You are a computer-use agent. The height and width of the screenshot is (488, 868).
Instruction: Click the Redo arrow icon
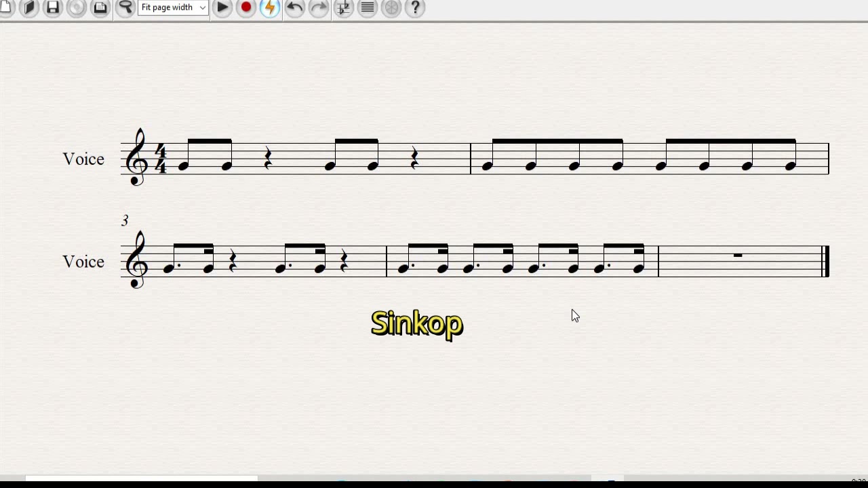point(319,7)
